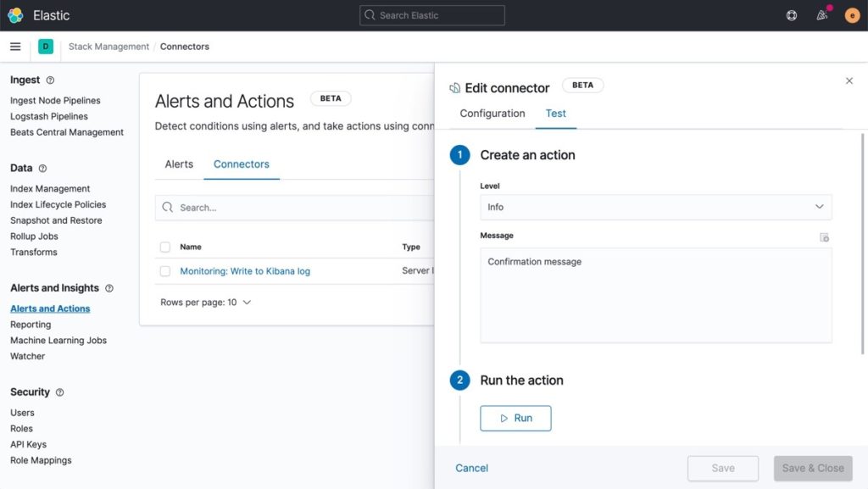Click the Search Elastic field

(431, 15)
